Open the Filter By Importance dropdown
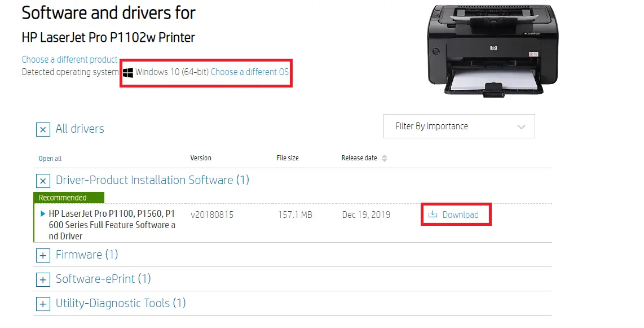 point(458,126)
